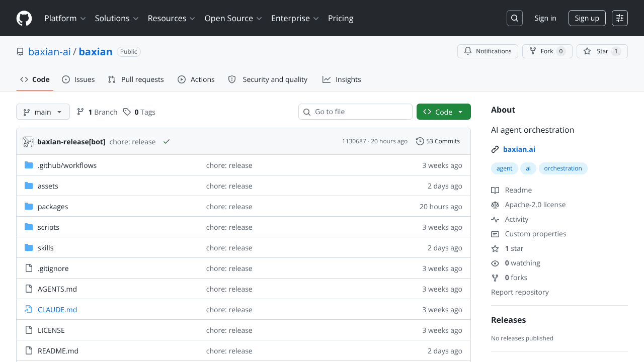Select the orchestration topic tag

point(563,168)
